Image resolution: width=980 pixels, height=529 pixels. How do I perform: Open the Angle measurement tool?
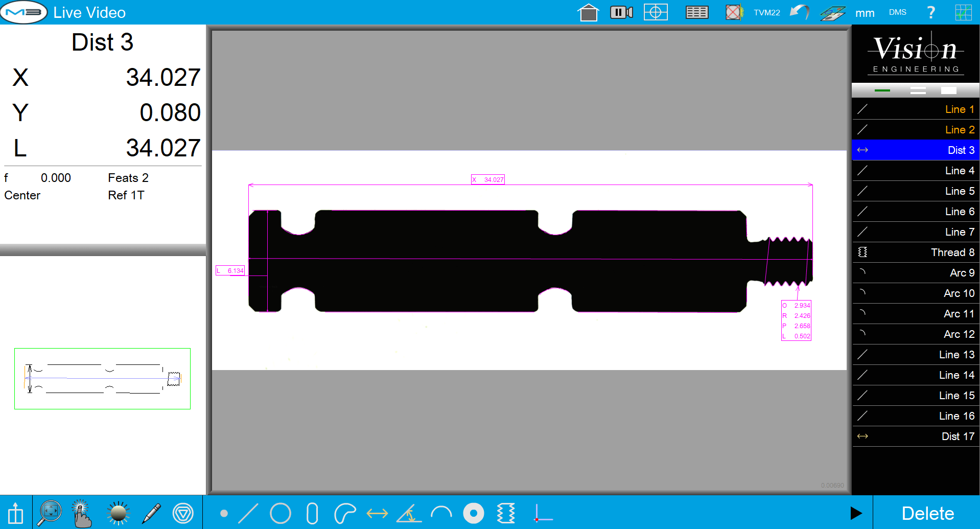409,513
